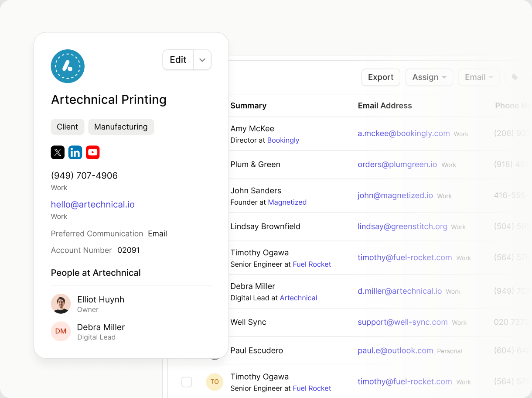Viewport: 532px width, 398px height.
Task: Select the Client tag on the card
Action: (67, 127)
